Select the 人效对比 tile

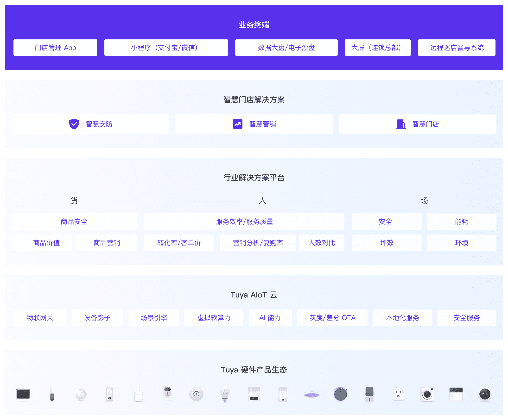click(x=322, y=243)
